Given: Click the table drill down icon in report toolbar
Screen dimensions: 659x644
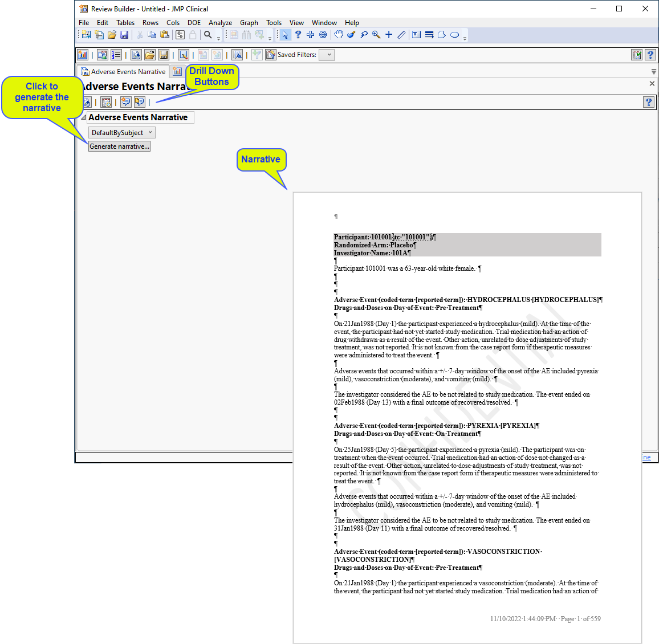Looking at the screenshot, I should click(x=107, y=102).
